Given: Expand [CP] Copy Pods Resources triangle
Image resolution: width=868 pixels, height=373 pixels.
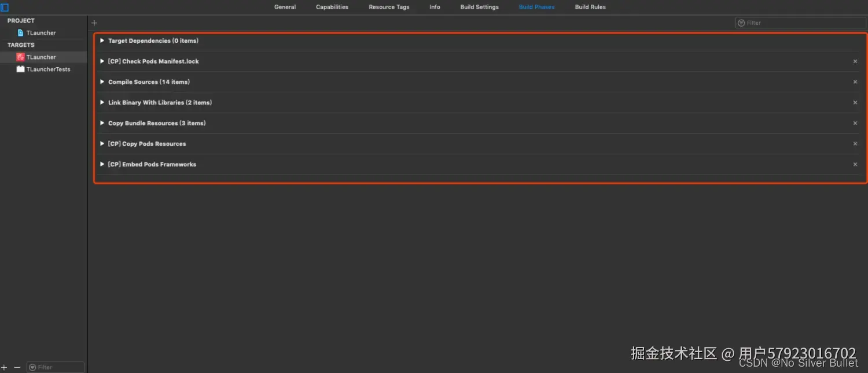Looking at the screenshot, I should pyautogui.click(x=102, y=143).
